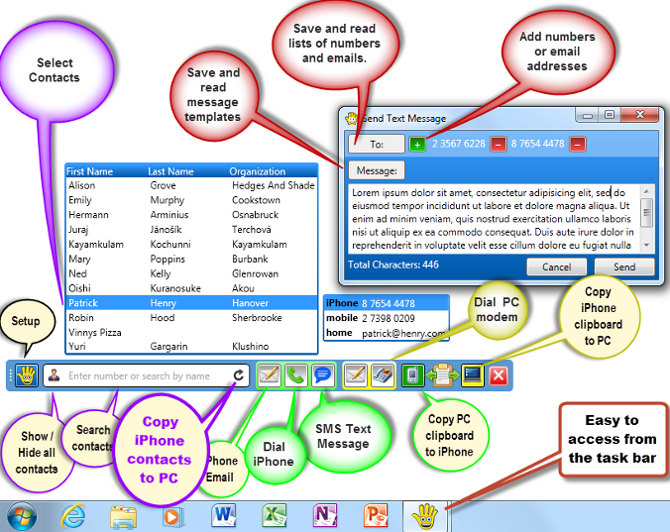670x532 pixels.
Task: Add a number with the green plus button
Action: [x=417, y=144]
